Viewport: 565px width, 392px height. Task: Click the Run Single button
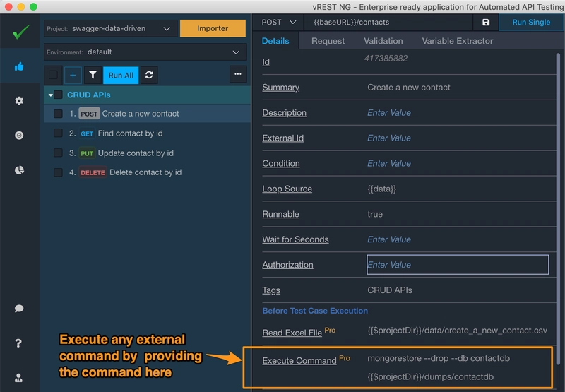531,23
